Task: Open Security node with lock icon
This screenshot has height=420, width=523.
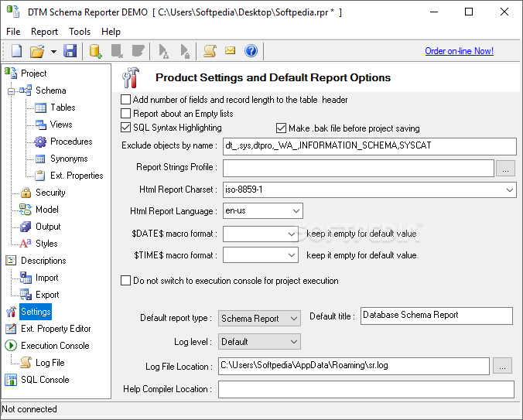Action: [x=50, y=193]
